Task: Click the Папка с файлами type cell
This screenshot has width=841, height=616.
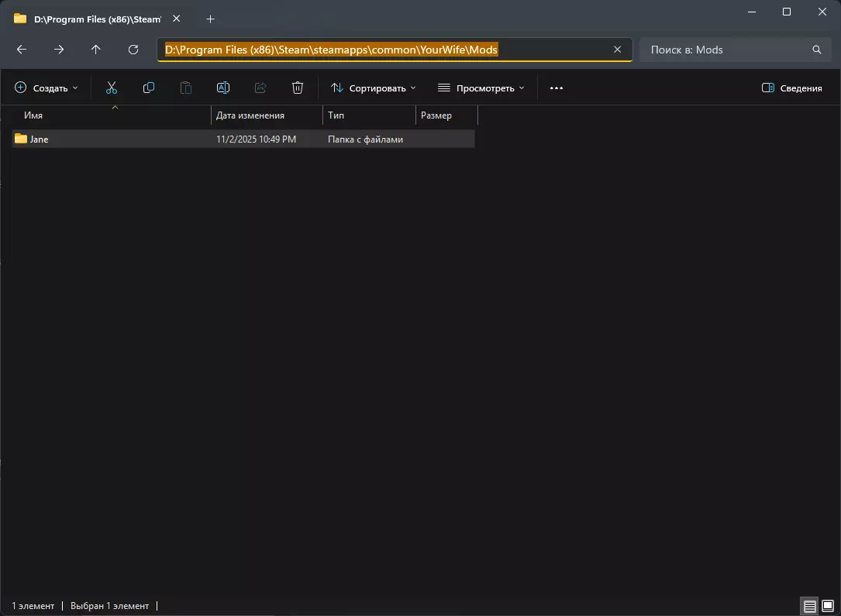Action: [365, 139]
